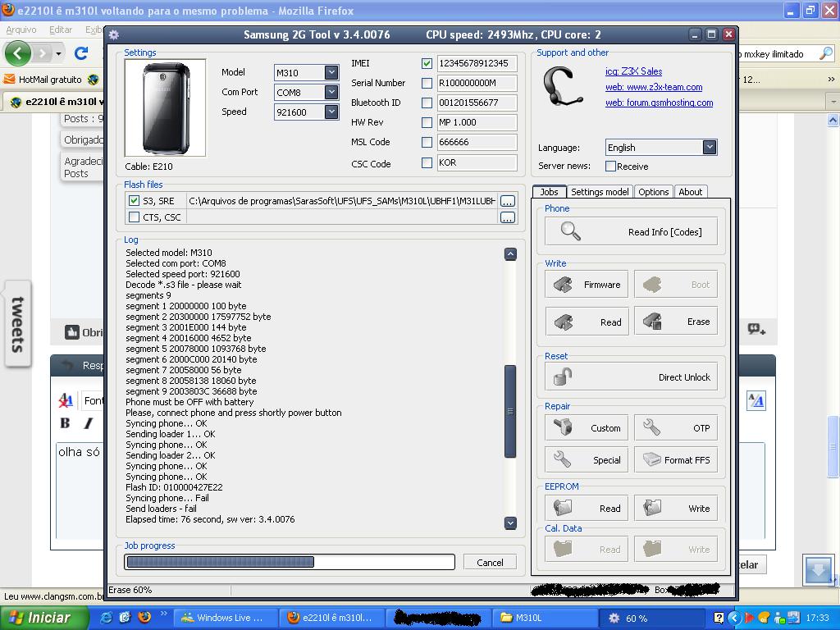Open the Model dropdown showing M310
The height and width of the screenshot is (630, 840).
tap(331, 72)
